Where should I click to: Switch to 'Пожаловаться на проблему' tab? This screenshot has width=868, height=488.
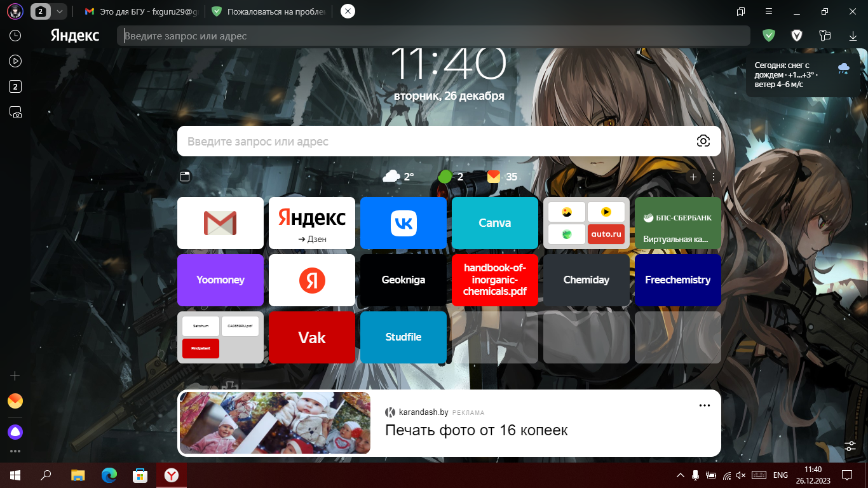tap(270, 11)
